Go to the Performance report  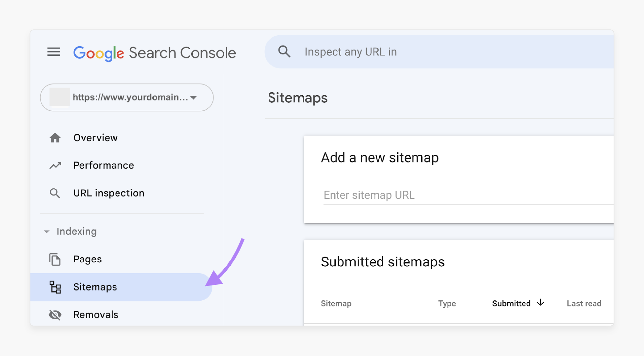(x=104, y=165)
